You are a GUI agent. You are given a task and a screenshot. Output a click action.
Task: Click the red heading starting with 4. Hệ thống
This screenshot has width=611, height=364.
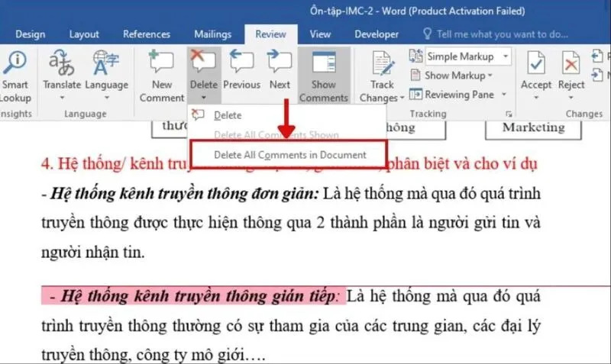tap(289, 163)
